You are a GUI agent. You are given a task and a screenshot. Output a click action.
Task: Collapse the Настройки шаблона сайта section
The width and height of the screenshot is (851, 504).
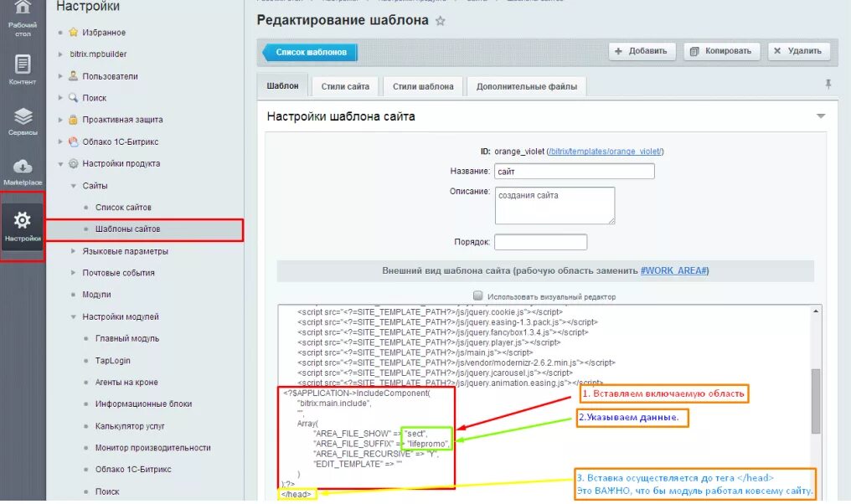point(821,116)
